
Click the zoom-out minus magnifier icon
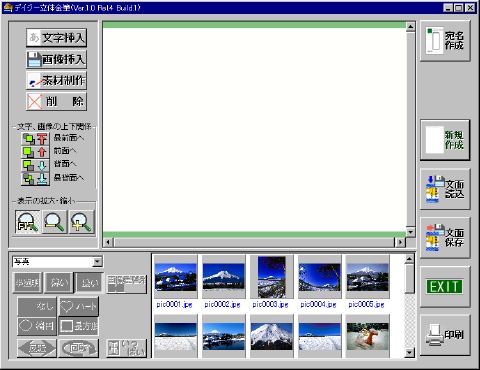pyautogui.click(x=55, y=222)
